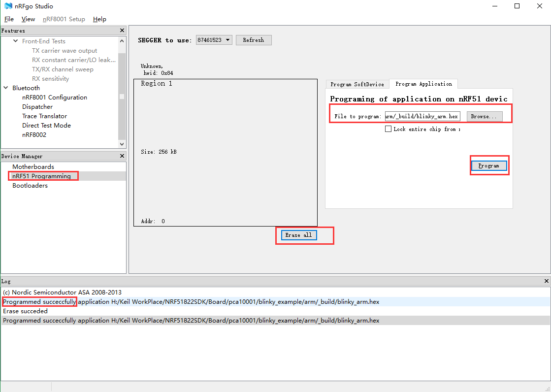Screen dimensions: 551x392
Task: Close the Log panel
Action: coord(547,281)
